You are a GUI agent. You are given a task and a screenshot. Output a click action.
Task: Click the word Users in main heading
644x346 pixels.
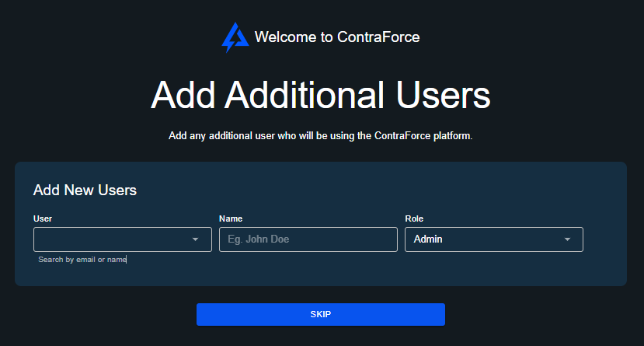pos(443,96)
